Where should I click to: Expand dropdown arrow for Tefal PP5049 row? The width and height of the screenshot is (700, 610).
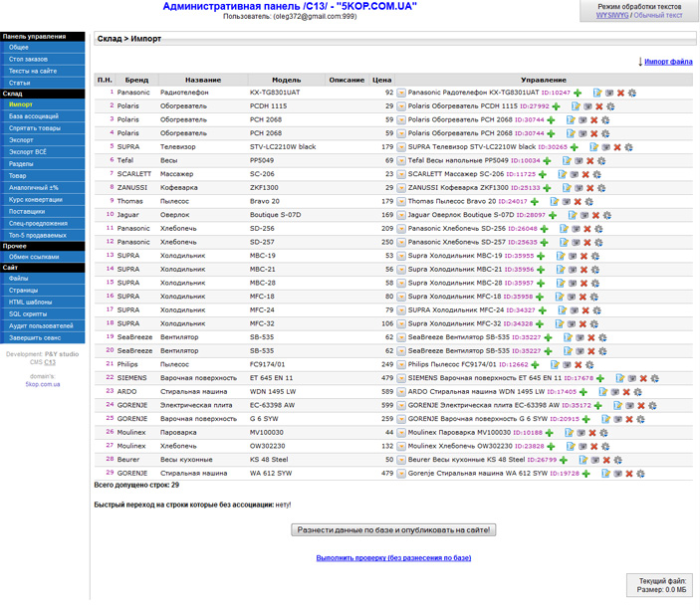[401, 160]
